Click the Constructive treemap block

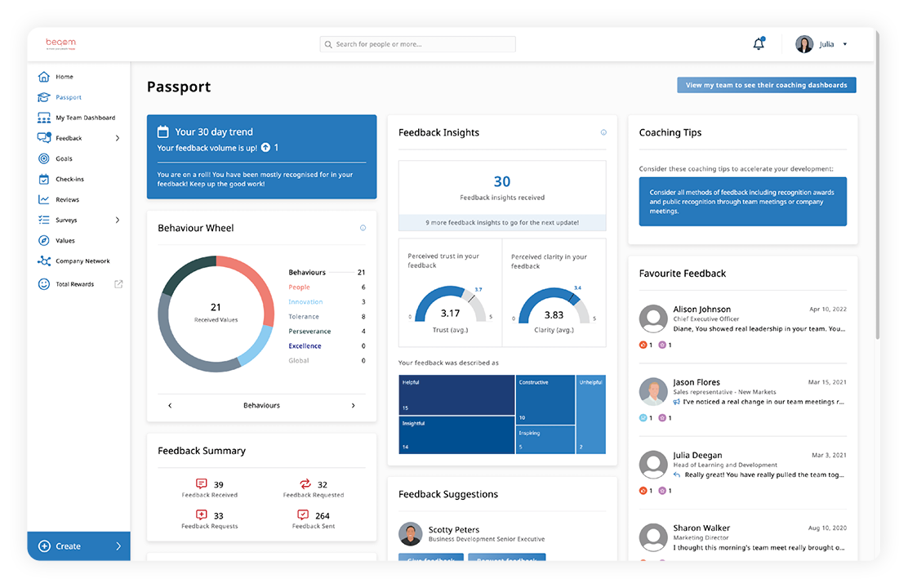(545, 399)
